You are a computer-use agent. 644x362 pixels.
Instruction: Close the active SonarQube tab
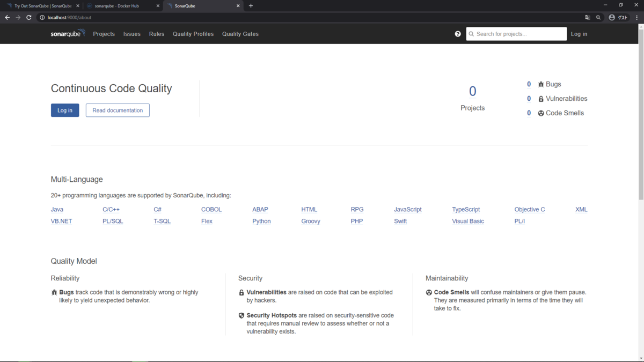coord(238,6)
